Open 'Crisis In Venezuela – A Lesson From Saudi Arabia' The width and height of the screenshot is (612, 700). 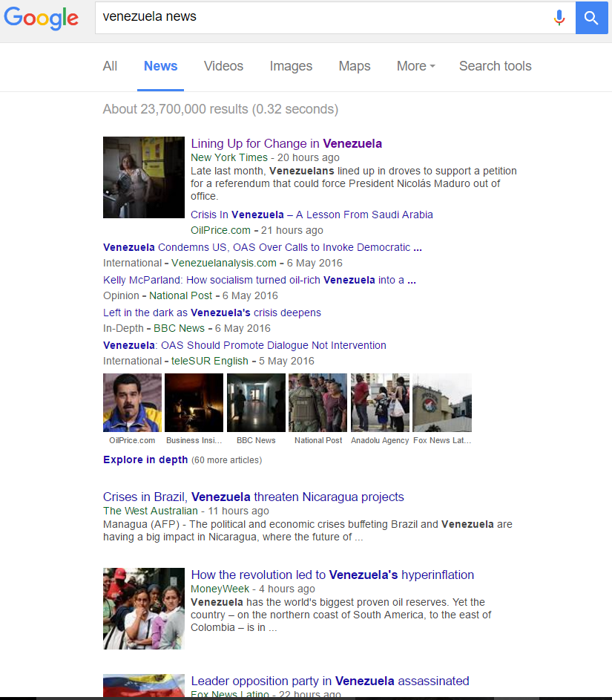[x=312, y=215]
